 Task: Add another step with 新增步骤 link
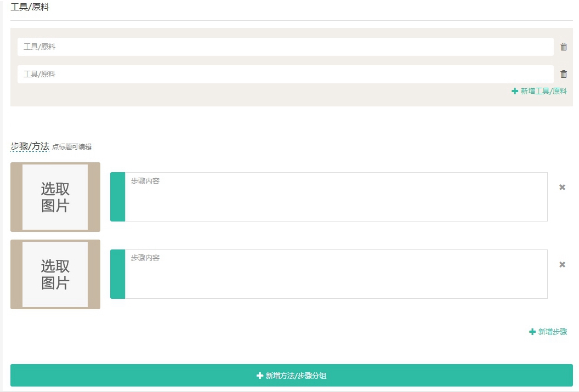pos(552,332)
